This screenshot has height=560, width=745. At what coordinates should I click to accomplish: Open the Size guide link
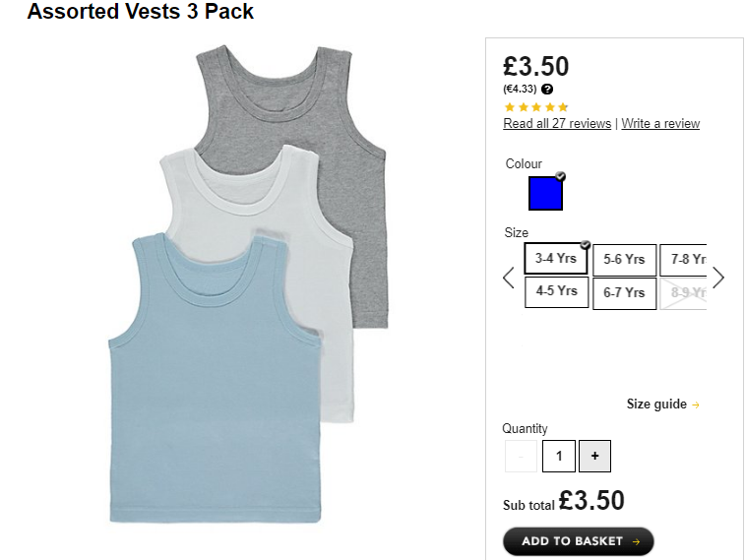(x=656, y=404)
